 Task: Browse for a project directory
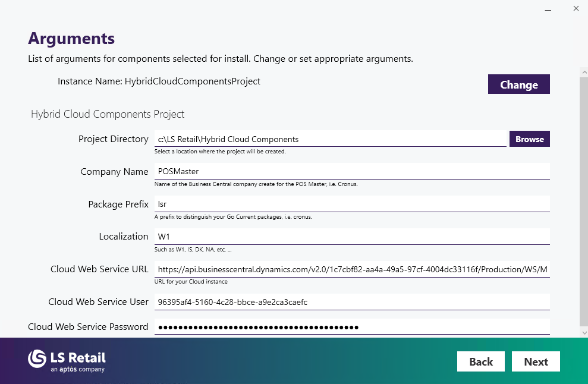(529, 139)
